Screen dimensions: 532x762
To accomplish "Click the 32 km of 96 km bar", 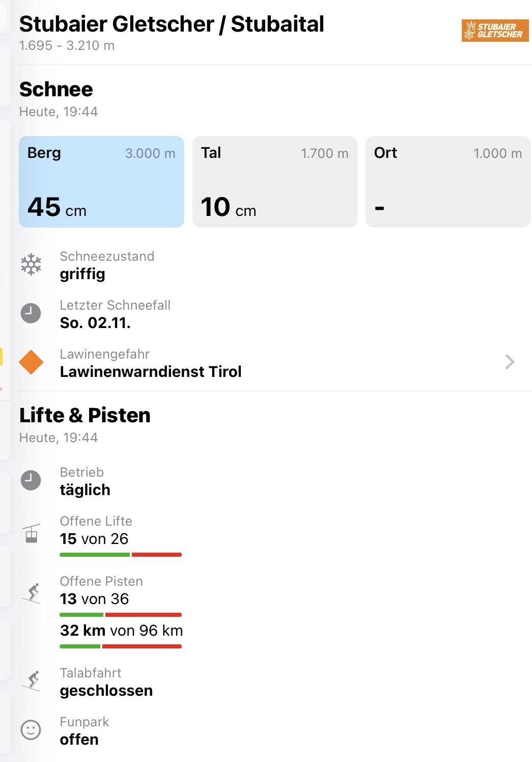I will [x=121, y=646].
